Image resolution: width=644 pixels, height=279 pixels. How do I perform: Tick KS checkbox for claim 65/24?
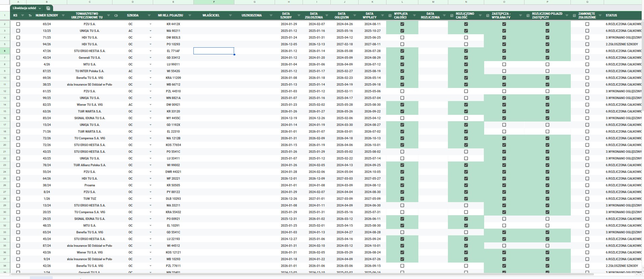[18, 24]
